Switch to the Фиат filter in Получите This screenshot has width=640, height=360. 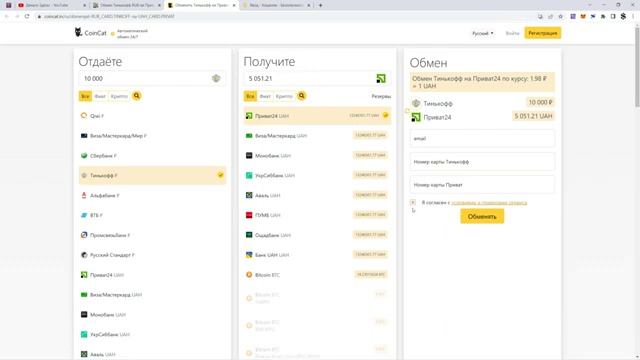[x=265, y=96]
